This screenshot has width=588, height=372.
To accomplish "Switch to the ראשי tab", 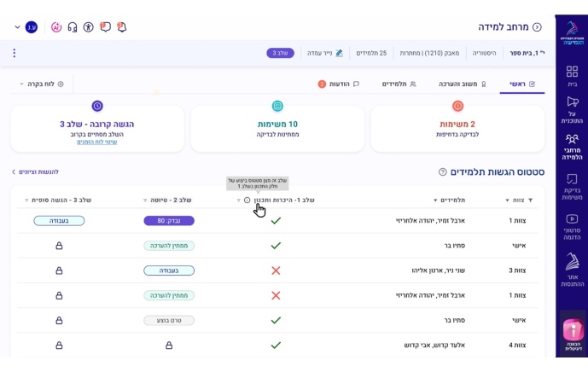I will (522, 84).
